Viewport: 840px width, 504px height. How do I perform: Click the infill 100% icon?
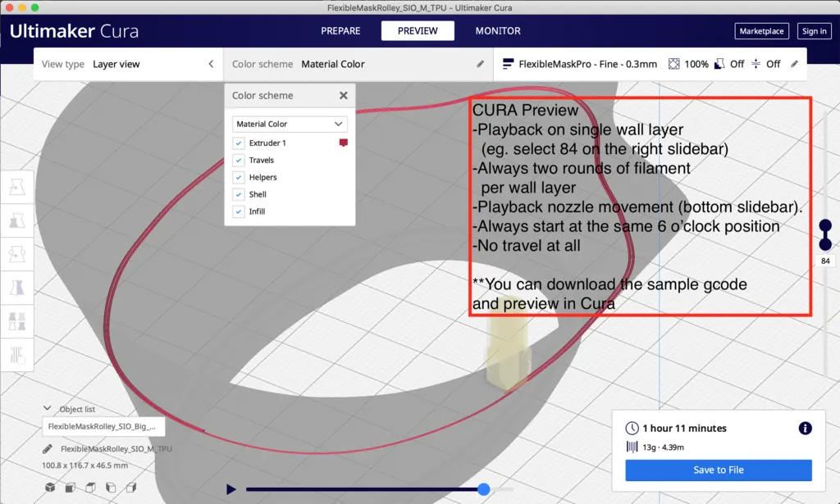pyautogui.click(x=674, y=64)
